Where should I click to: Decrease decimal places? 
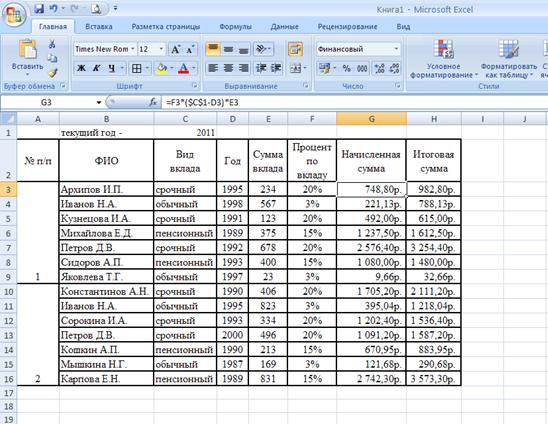[x=394, y=69]
